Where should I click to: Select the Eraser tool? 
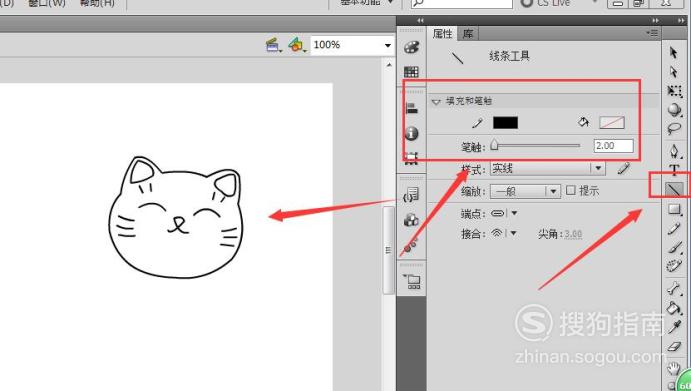click(x=674, y=346)
